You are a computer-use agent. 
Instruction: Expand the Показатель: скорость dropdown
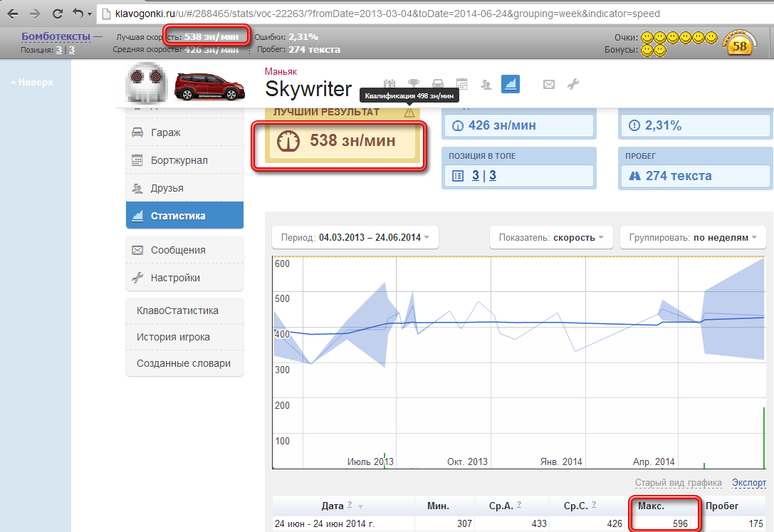(551, 237)
